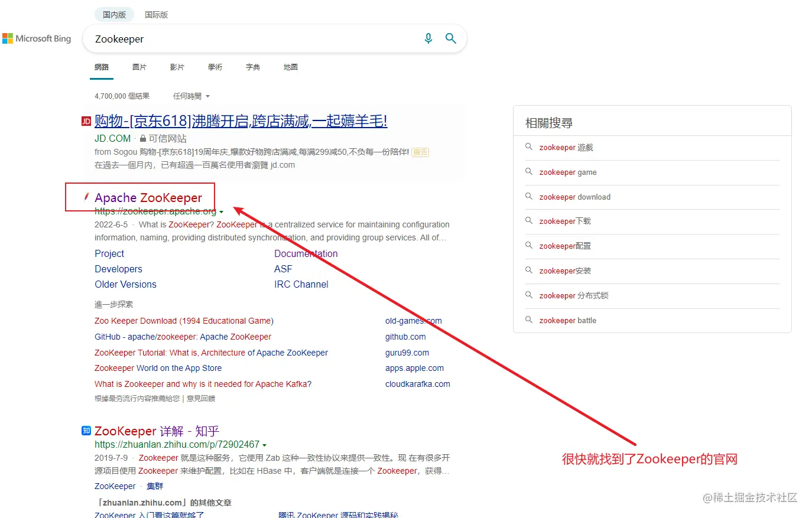Select related search zookeeper下载
The height and width of the screenshot is (518, 812).
(x=565, y=221)
